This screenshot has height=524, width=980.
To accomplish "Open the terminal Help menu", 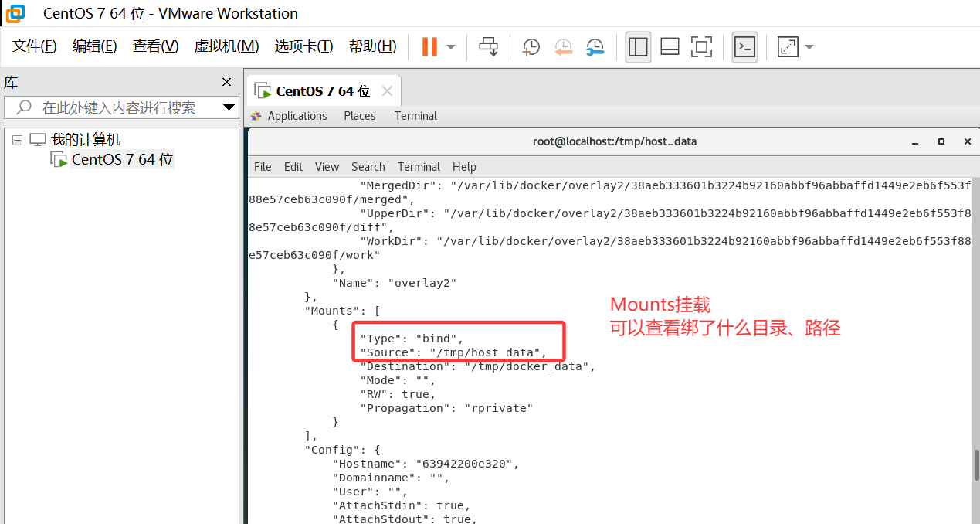I will (x=464, y=167).
